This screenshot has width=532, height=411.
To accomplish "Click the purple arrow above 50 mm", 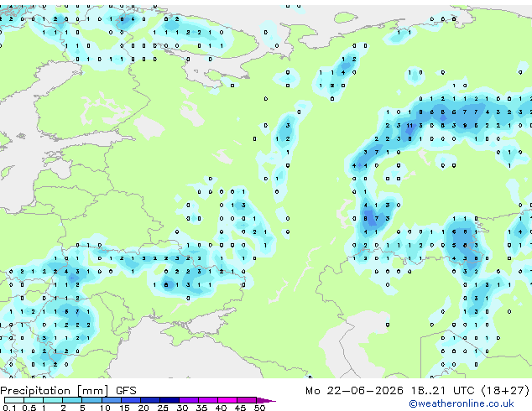I will tap(266, 400).
